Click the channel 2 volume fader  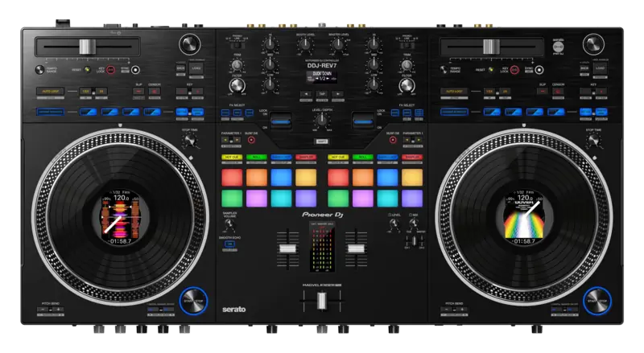356,248
